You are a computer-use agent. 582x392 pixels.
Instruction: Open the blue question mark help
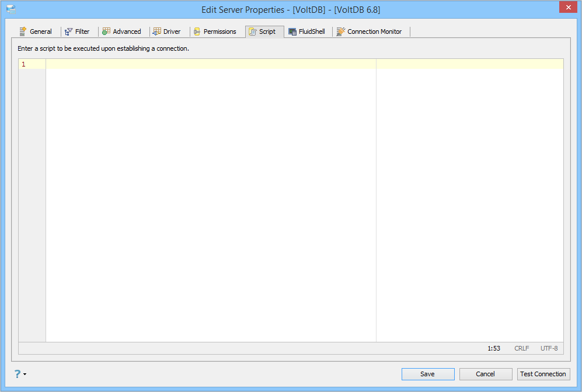(18, 374)
